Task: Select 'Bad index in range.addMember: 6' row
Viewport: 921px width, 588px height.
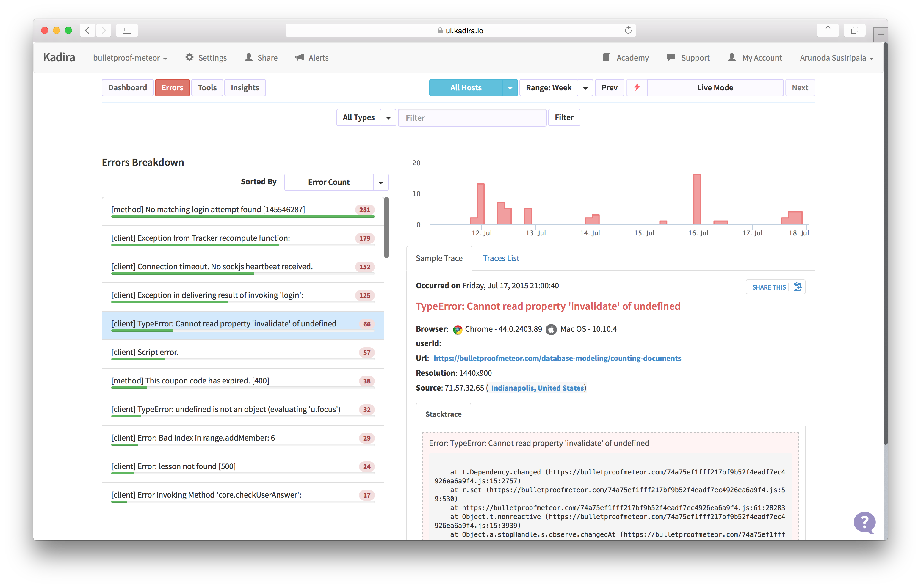Action: [243, 440]
